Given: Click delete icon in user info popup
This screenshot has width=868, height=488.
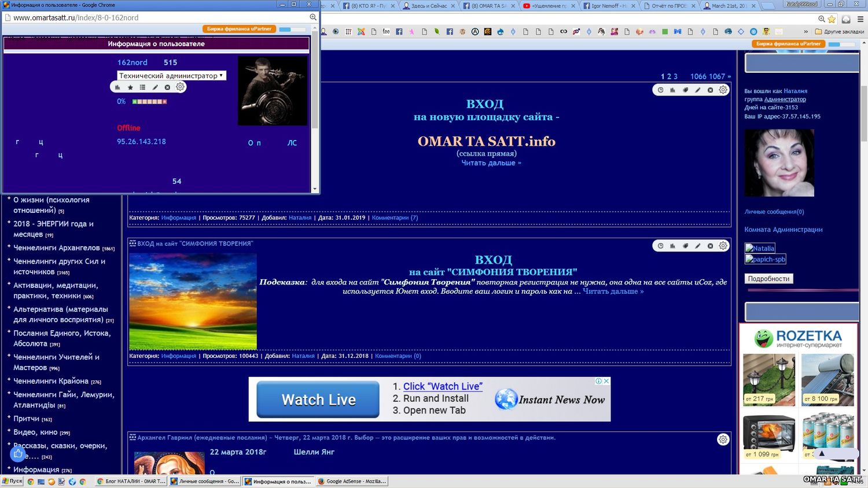Looking at the screenshot, I should 167,87.
